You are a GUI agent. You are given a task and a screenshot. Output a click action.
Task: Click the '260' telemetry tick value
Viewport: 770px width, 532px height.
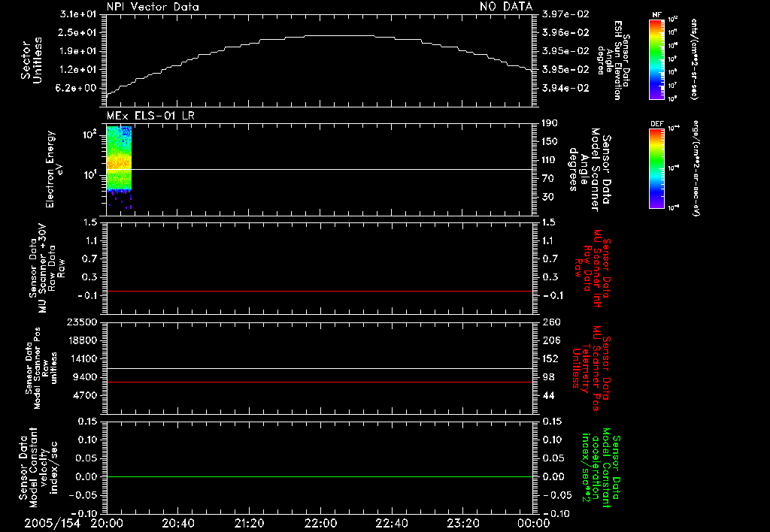click(551, 322)
